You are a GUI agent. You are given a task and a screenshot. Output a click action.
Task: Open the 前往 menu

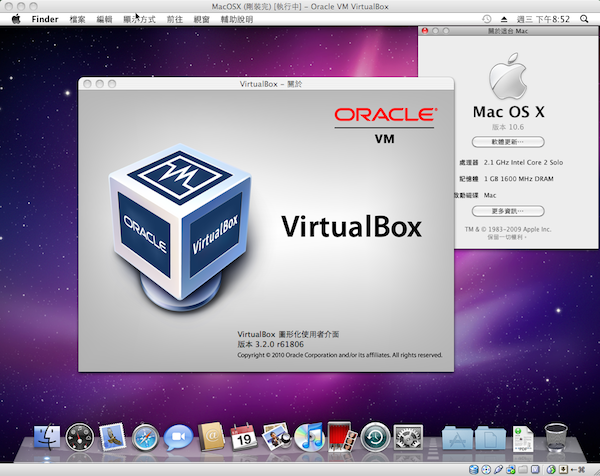pos(174,19)
